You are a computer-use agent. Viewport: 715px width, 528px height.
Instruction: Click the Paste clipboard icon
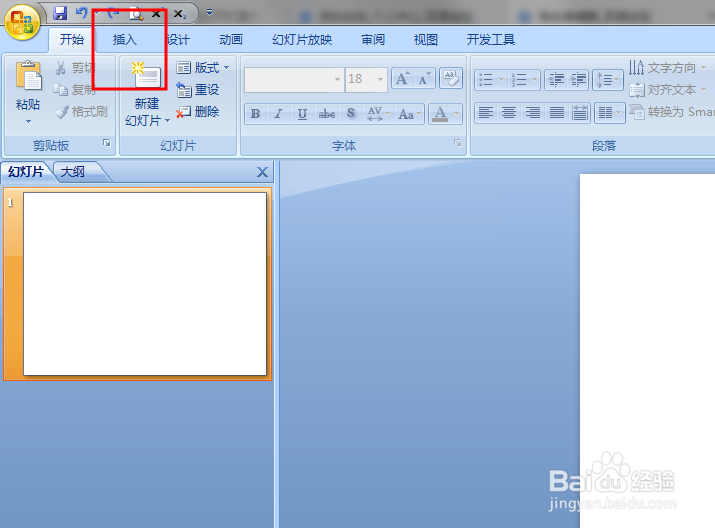pos(28,75)
